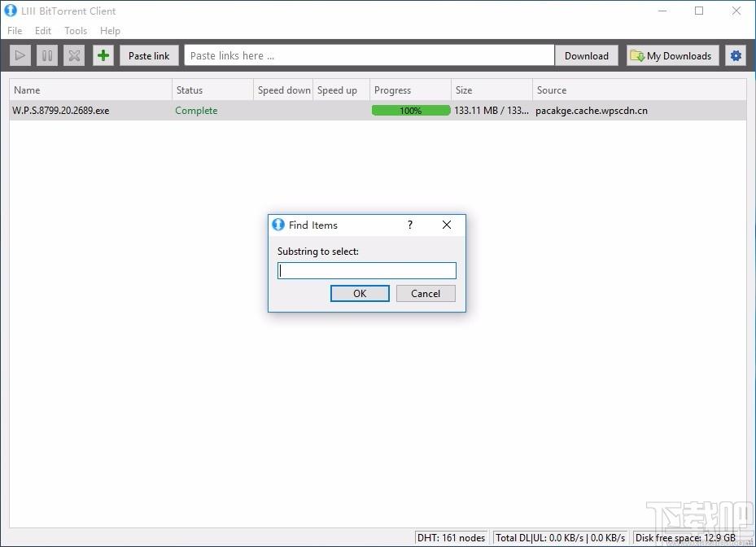756x547 pixels.
Task: Focus the Paste links here field
Action: coord(369,55)
